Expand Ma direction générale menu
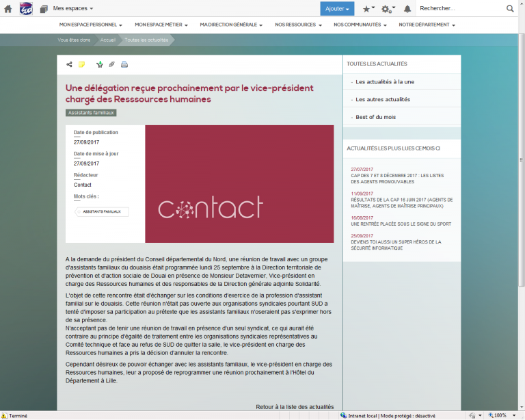 tap(231, 25)
